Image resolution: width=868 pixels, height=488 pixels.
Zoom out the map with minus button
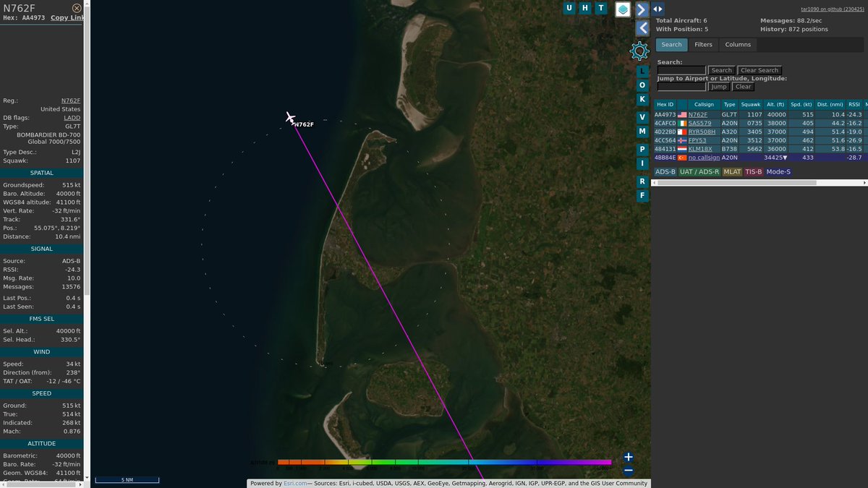pos(629,471)
